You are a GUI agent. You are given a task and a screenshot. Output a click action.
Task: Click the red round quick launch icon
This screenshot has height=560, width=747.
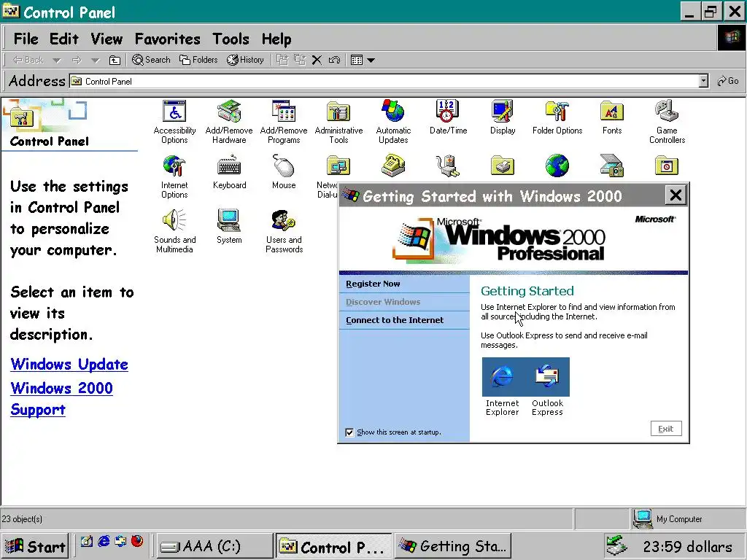(x=137, y=541)
